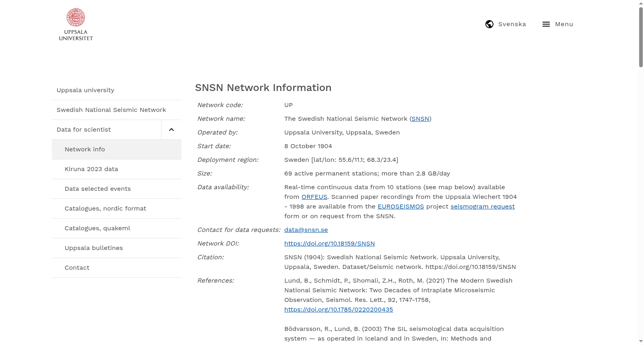Open the ORFEUS link

pos(314,197)
